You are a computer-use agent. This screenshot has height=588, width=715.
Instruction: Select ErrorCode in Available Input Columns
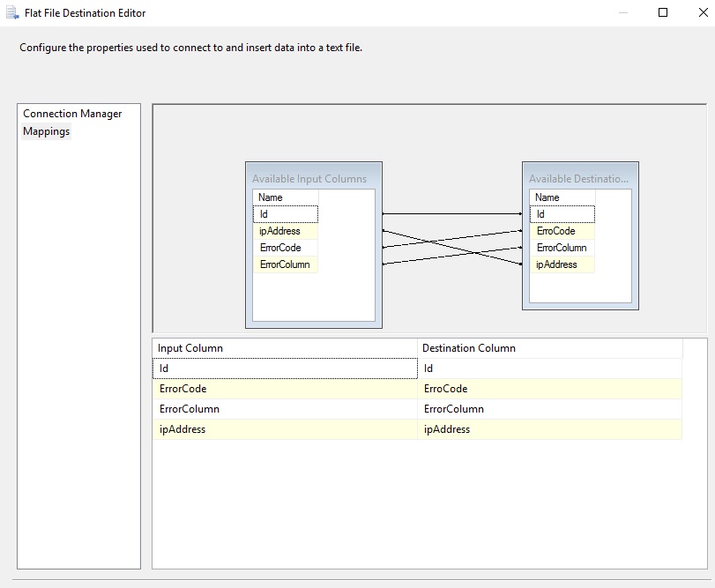(x=286, y=248)
